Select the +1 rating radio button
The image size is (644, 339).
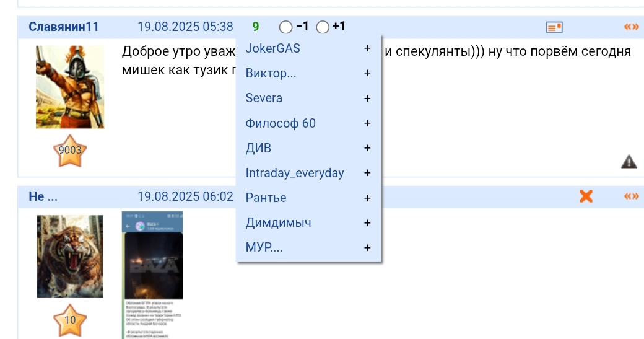323,27
